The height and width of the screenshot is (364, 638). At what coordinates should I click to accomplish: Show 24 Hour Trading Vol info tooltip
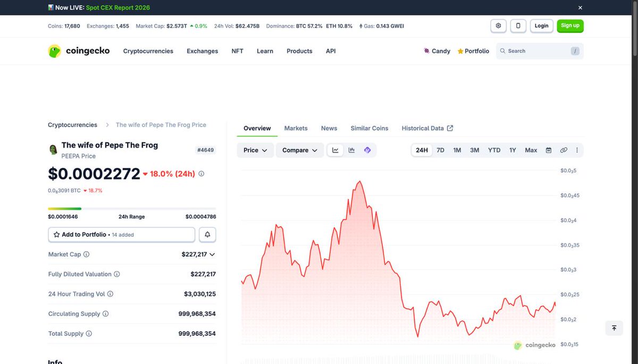tap(110, 294)
